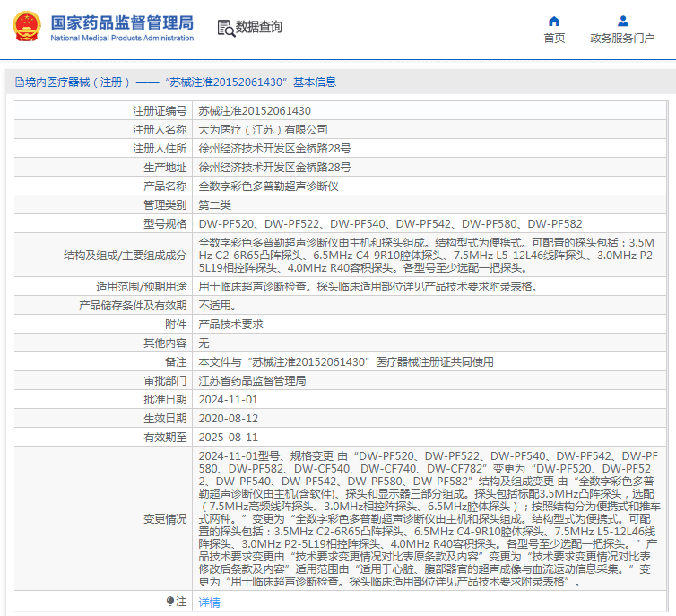Viewport: 676px width, 616px height.
Task: Click the 批准日期 label
Action: coord(165,400)
